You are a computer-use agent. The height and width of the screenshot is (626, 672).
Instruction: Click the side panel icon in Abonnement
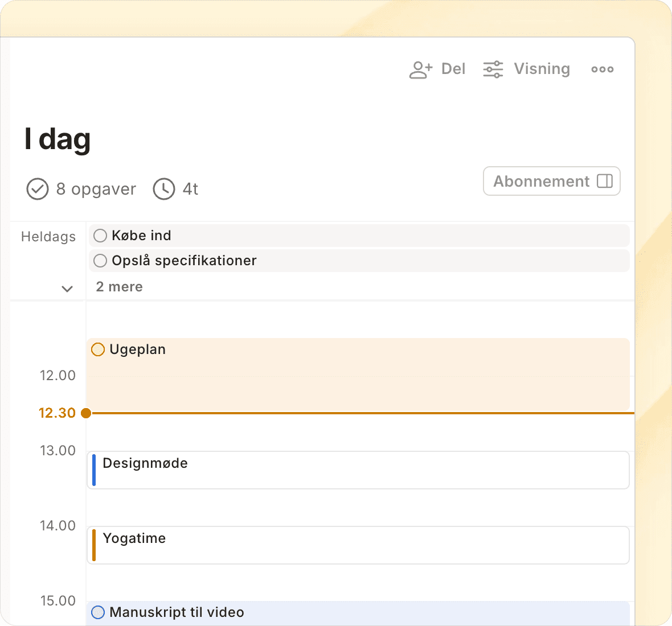click(604, 181)
